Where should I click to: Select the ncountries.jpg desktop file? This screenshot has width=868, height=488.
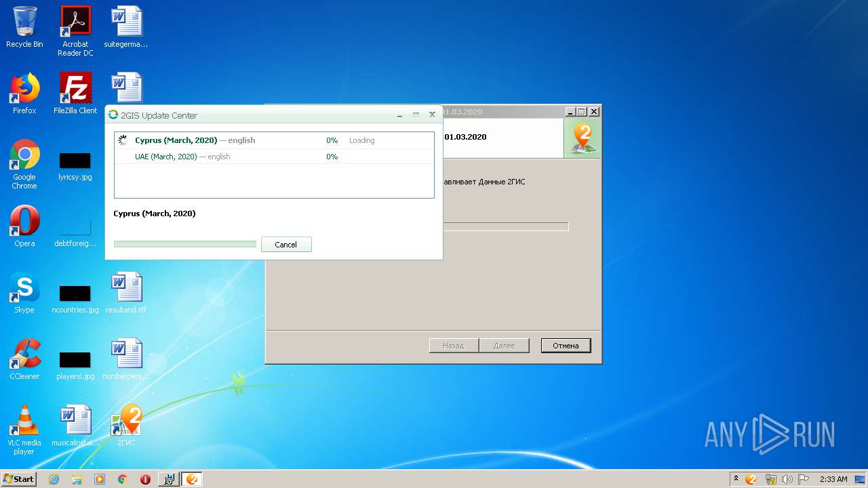click(x=75, y=299)
